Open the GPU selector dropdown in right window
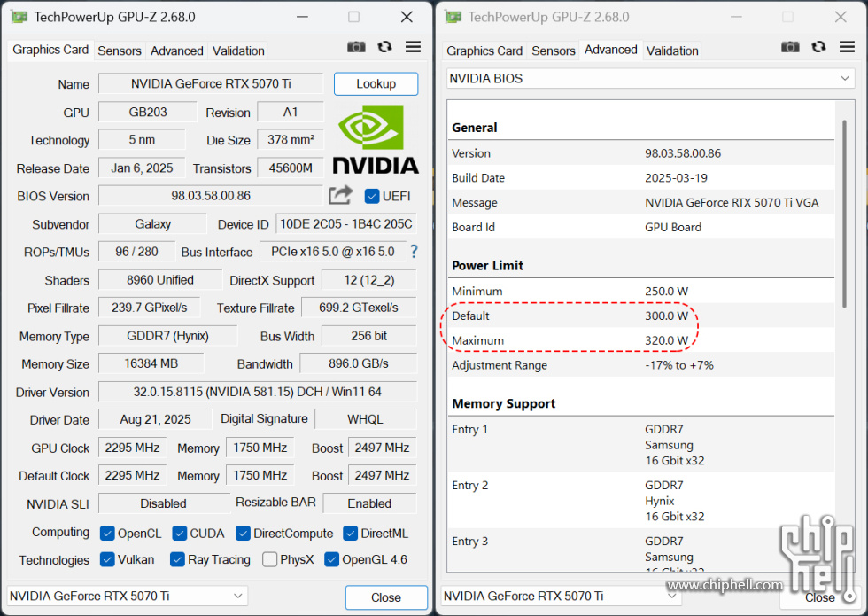868x616 pixels. tap(562, 596)
